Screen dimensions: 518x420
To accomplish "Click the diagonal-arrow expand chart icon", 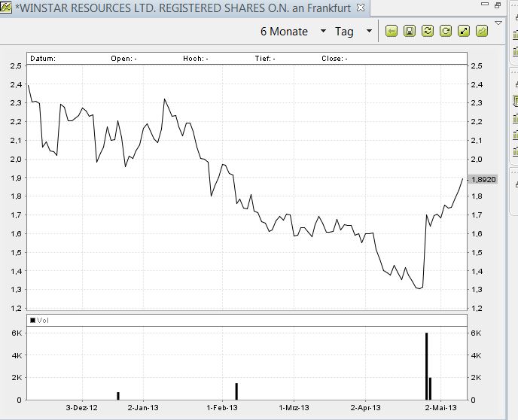I will pos(464,31).
